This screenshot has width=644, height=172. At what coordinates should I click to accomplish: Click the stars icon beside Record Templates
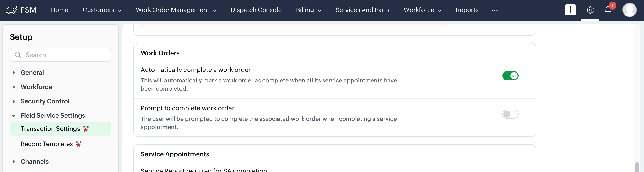[79, 144]
